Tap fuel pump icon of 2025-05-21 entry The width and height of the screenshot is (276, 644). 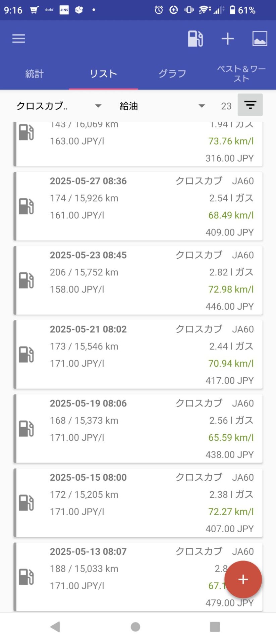26,355
